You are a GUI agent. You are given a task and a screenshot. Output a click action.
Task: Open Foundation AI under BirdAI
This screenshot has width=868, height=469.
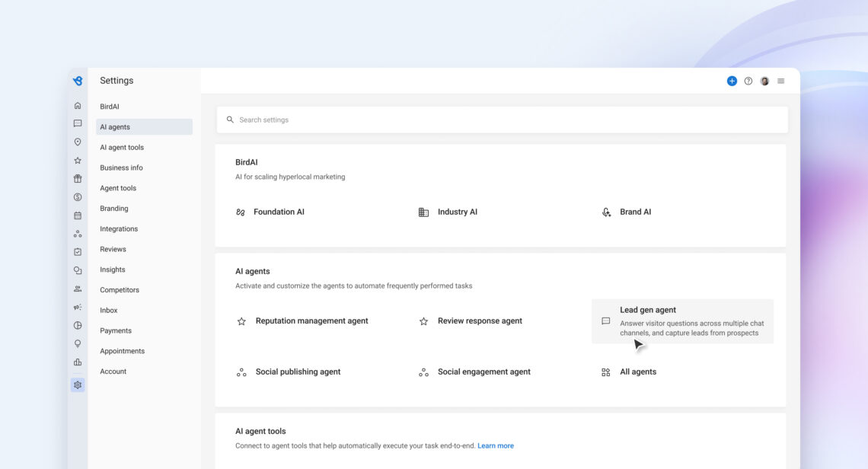click(279, 212)
